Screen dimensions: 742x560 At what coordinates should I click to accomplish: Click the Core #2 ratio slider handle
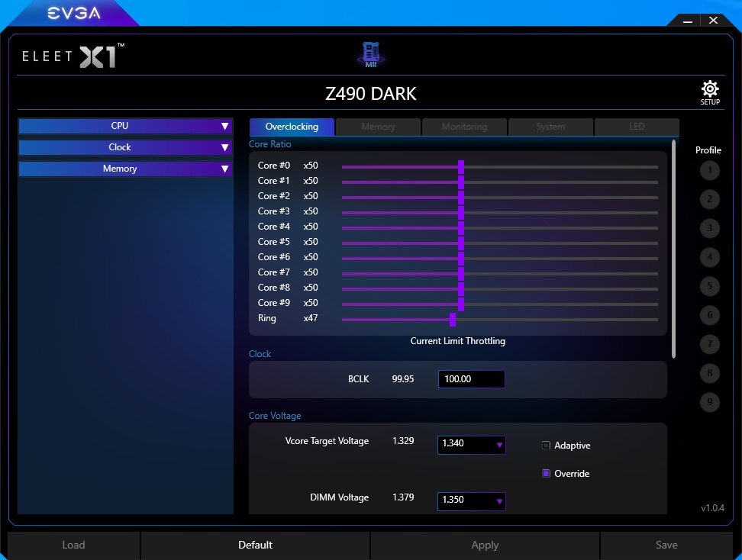pyautogui.click(x=461, y=198)
